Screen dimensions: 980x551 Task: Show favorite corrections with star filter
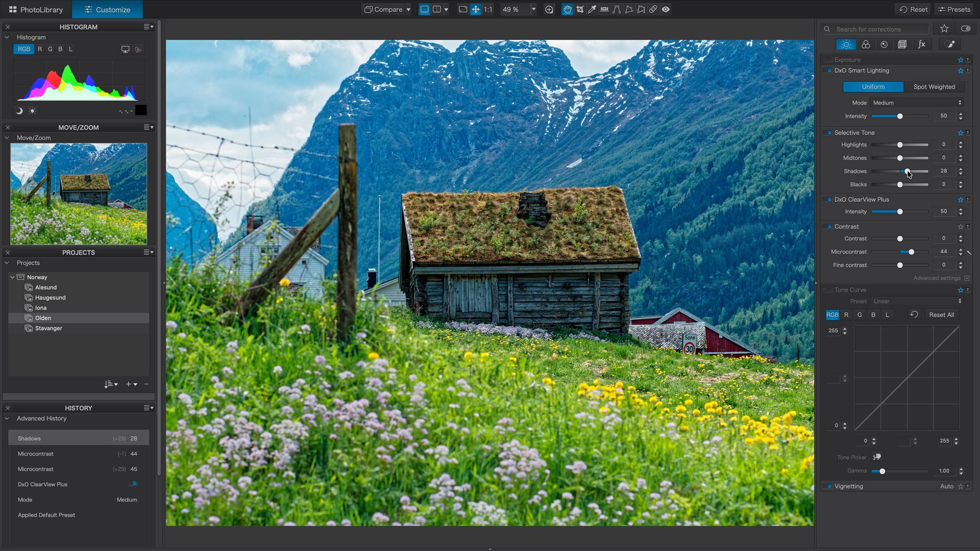pos(944,29)
